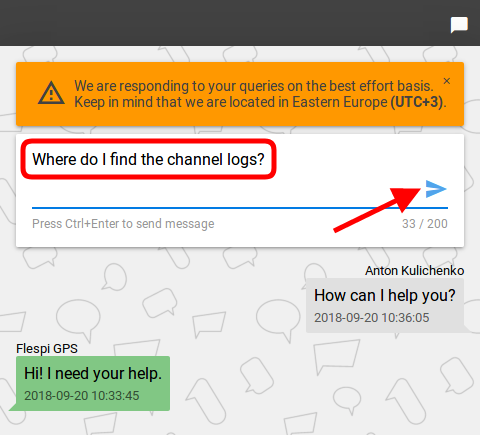The image size is (480, 435).
Task: Click the warning triangle icon in the banner
Action: pyautogui.click(x=51, y=93)
